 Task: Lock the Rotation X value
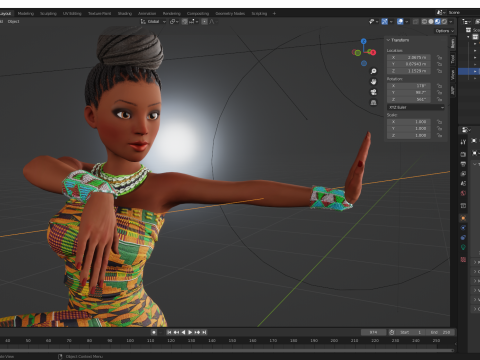pos(439,86)
